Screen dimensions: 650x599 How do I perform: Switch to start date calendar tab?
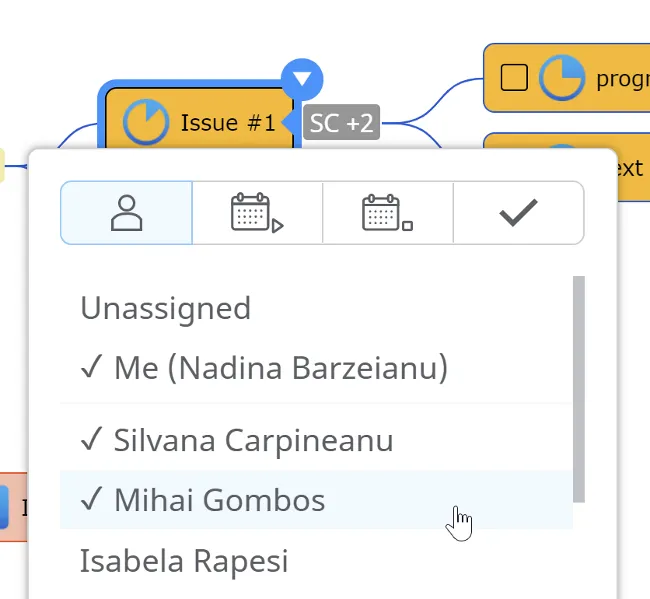[257, 213]
